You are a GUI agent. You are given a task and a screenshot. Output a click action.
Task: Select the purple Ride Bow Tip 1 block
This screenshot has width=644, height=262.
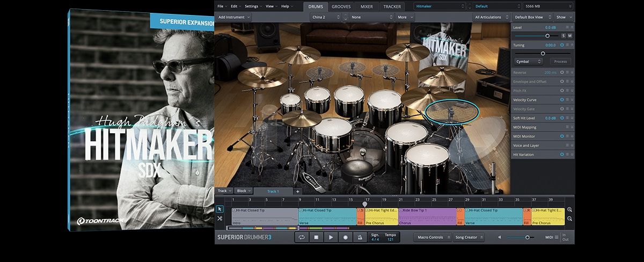[x=427, y=216]
